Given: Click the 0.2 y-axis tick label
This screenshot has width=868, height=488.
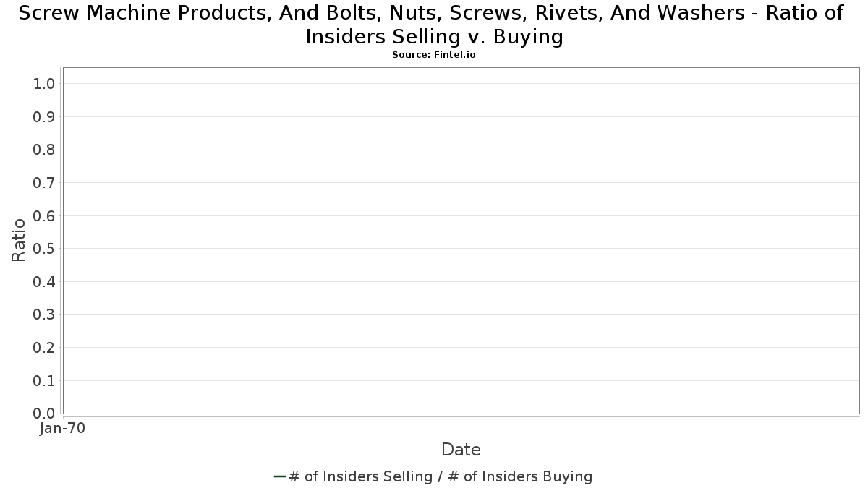Looking at the screenshot, I should pyautogui.click(x=44, y=348).
